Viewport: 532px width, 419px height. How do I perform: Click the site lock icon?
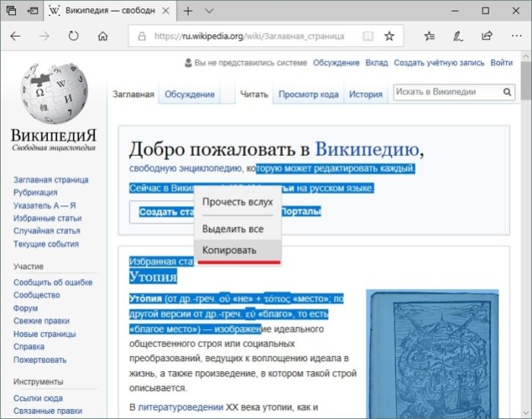pyautogui.click(x=142, y=36)
